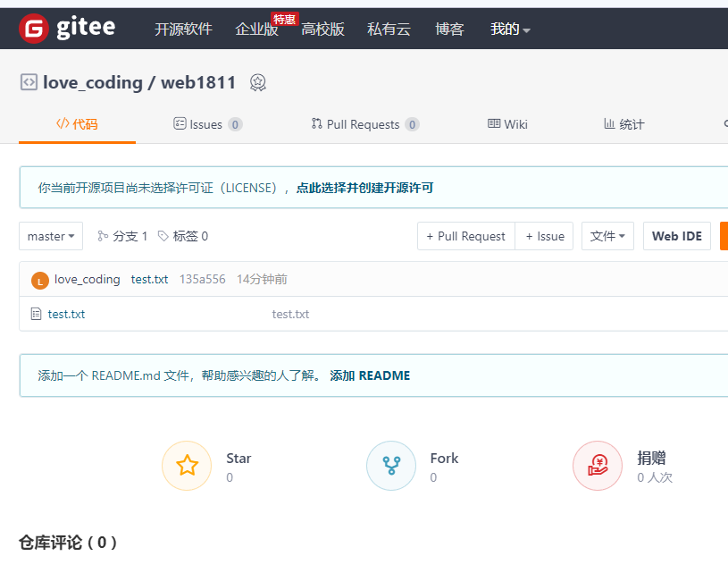Click the donate 捐赠 circle icon
The height and width of the screenshot is (573, 728).
[598, 465]
